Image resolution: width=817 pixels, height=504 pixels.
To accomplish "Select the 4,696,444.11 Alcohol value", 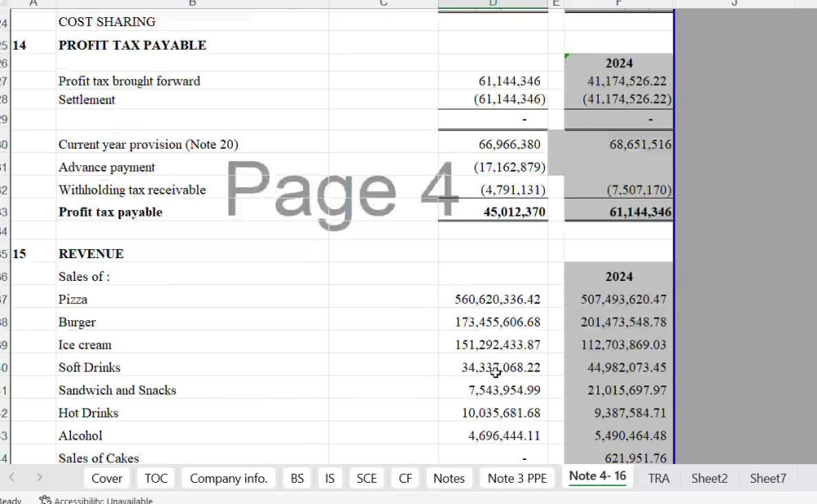I will (504, 435).
